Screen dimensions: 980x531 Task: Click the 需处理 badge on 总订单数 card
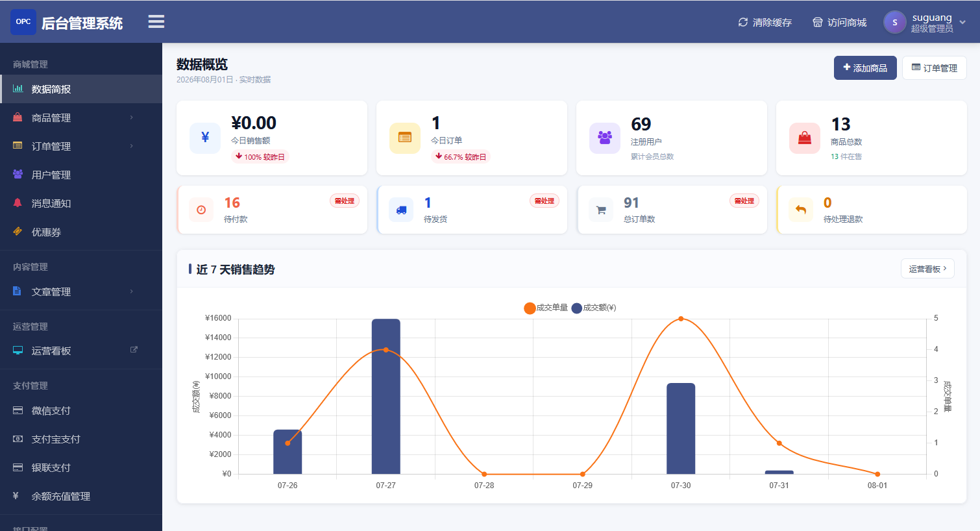(x=744, y=201)
